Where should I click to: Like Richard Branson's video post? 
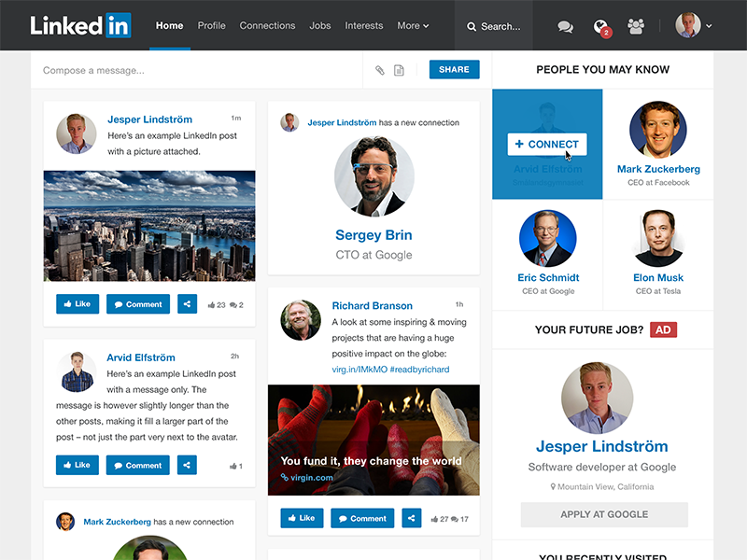[x=301, y=517]
